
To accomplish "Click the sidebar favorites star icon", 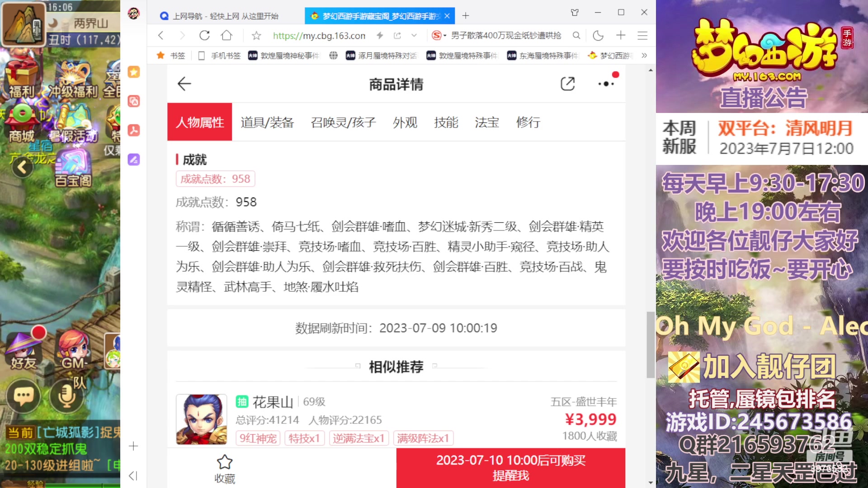I will point(133,72).
